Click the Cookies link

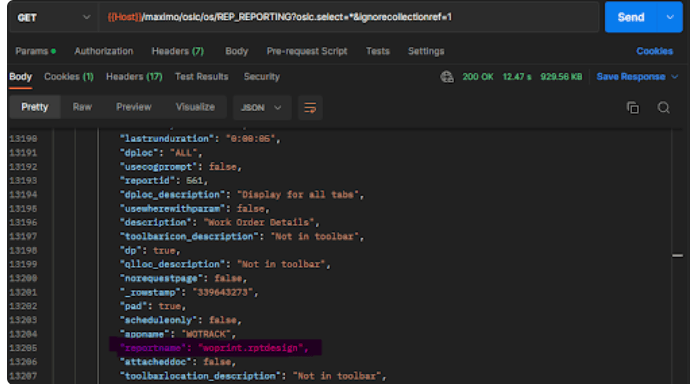tap(654, 51)
